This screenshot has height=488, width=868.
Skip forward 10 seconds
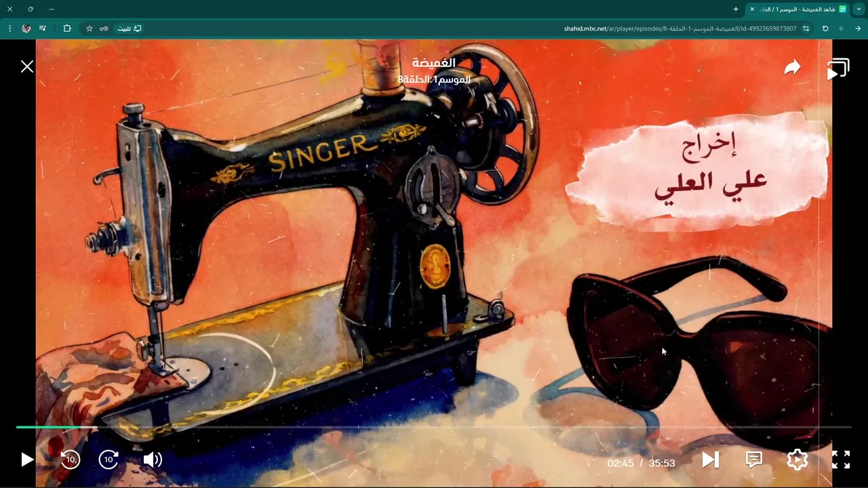coord(109,460)
